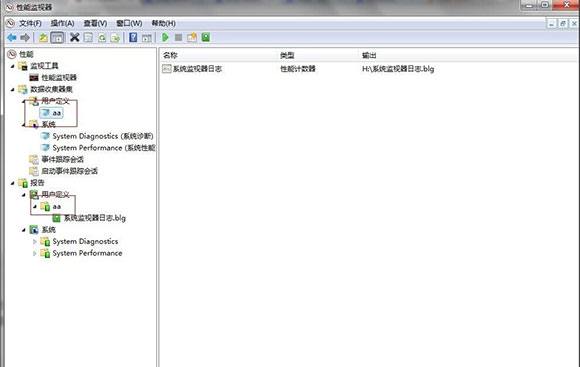Screen dimensions: 580x367
Task: Select System Diagnostics under 报告 系统
Action: tap(85, 242)
